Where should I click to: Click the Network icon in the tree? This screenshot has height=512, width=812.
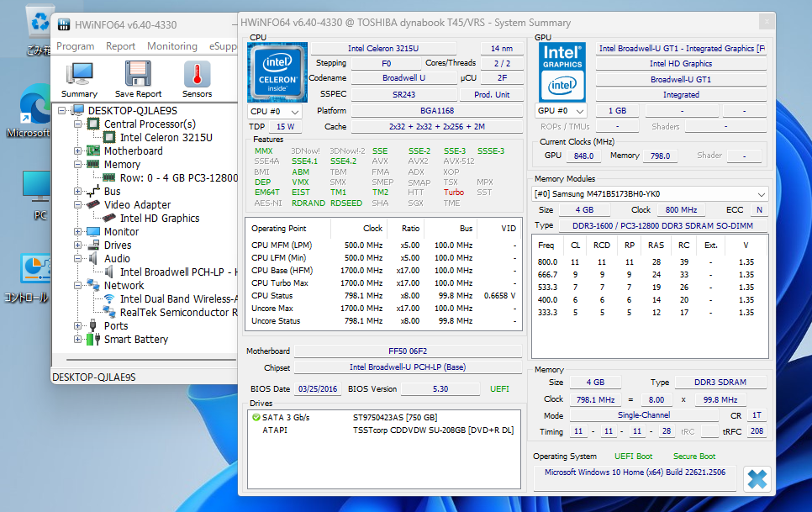pos(93,285)
